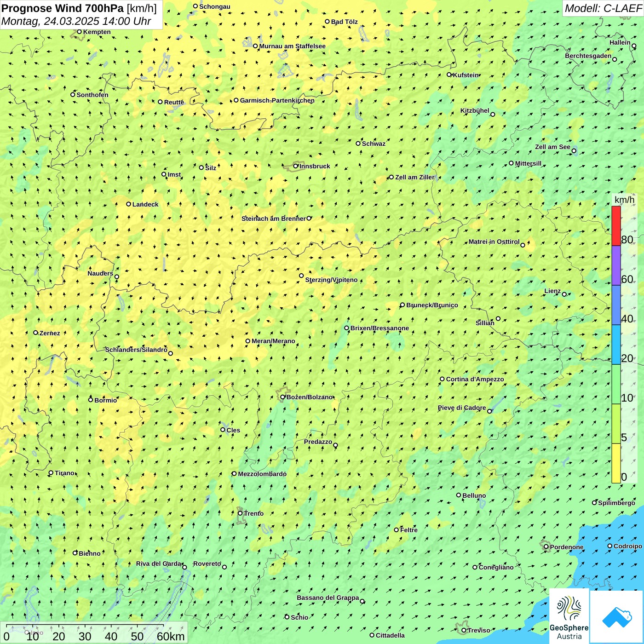Click the Cles city label

click(233, 430)
